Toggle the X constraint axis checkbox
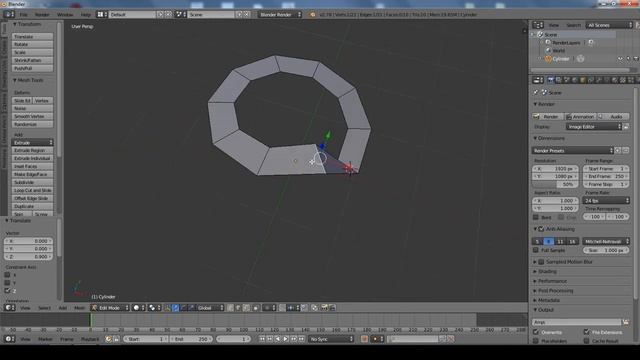Screen dimensions: 640x360 [7, 275]
